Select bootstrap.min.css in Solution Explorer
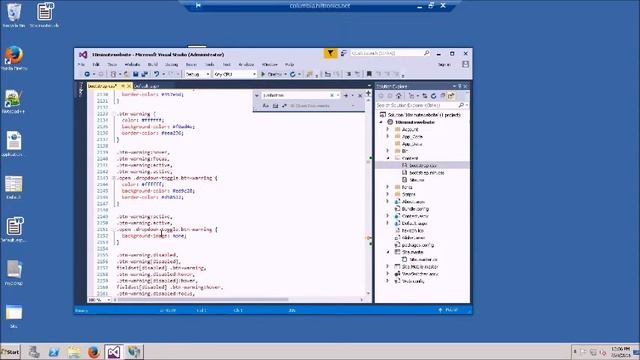 pyautogui.click(x=427, y=173)
